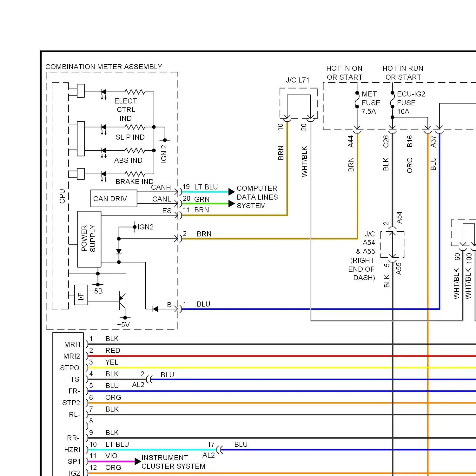Select the CANH terminal label
The image size is (476, 476).
pyautogui.click(x=161, y=187)
